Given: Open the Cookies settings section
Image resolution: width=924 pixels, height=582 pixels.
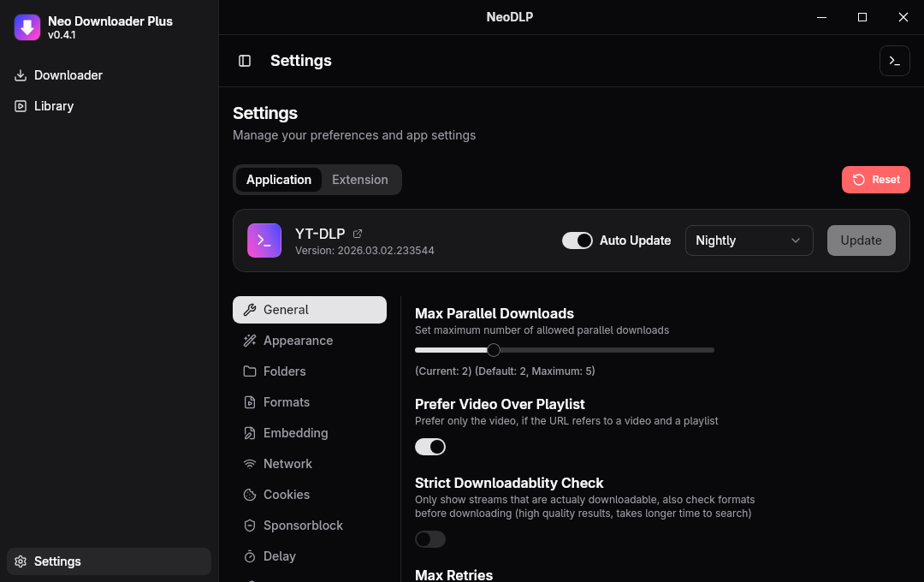Looking at the screenshot, I should click(286, 495).
